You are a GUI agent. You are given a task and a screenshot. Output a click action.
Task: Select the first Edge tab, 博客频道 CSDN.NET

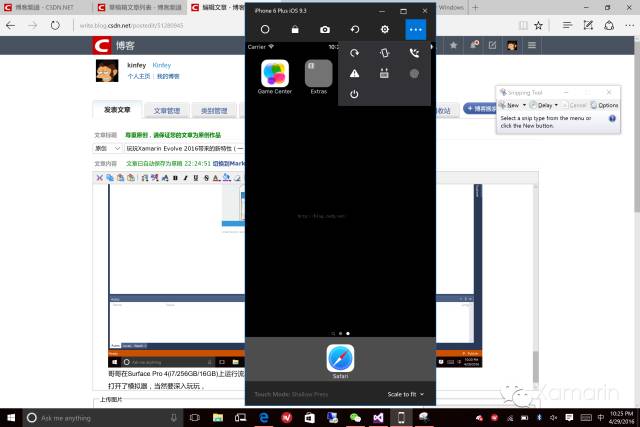click(46, 7)
